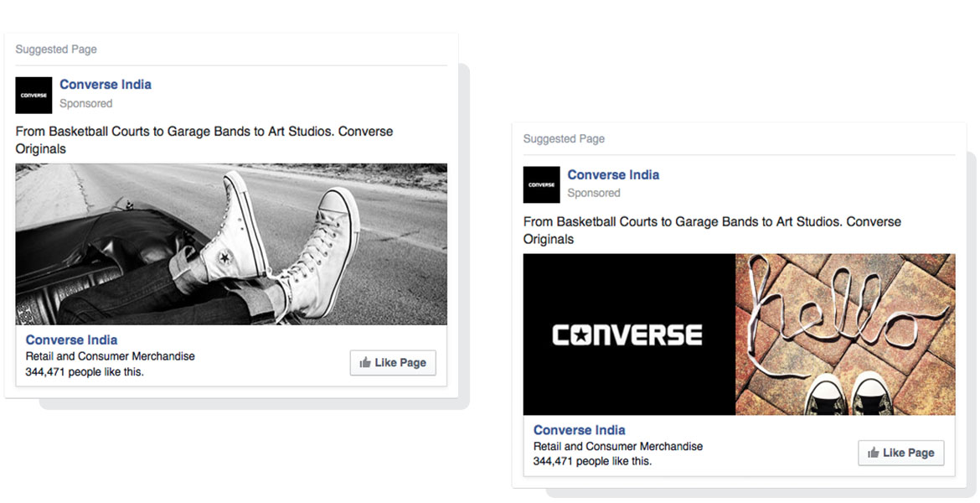Open the black Converse wordmark image panel
The image size is (980, 503).
[x=628, y=334]
